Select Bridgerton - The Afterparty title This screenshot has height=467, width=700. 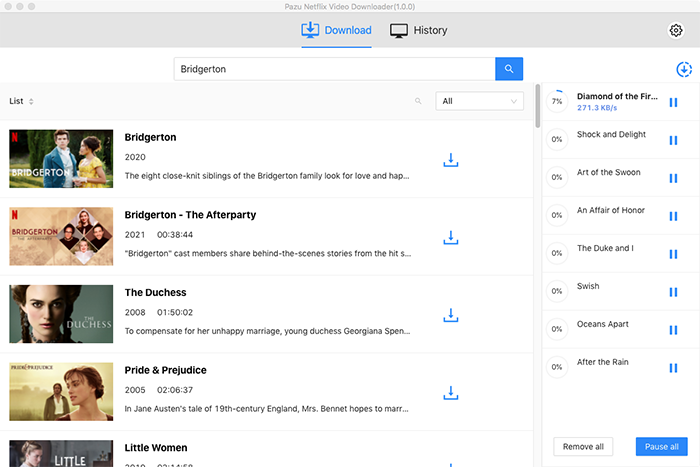pyautogui.click(x=190, y=215)
